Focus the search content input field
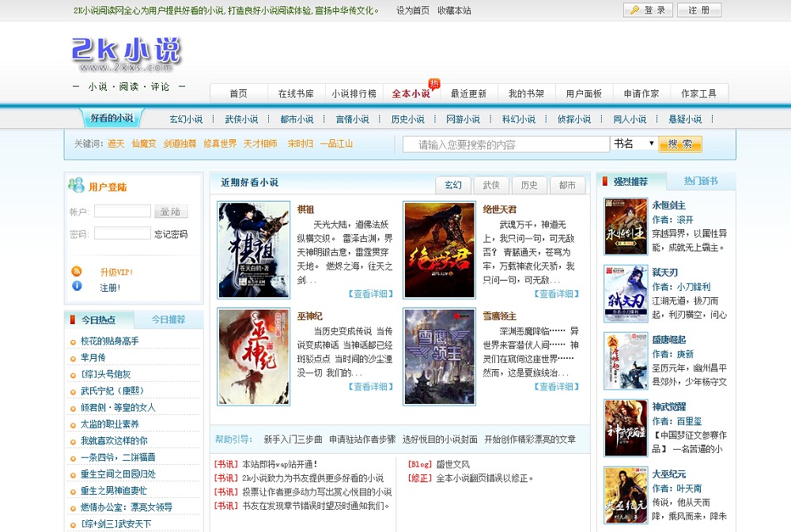This screenshot has height=532, width=791. (x=506, y=145)
